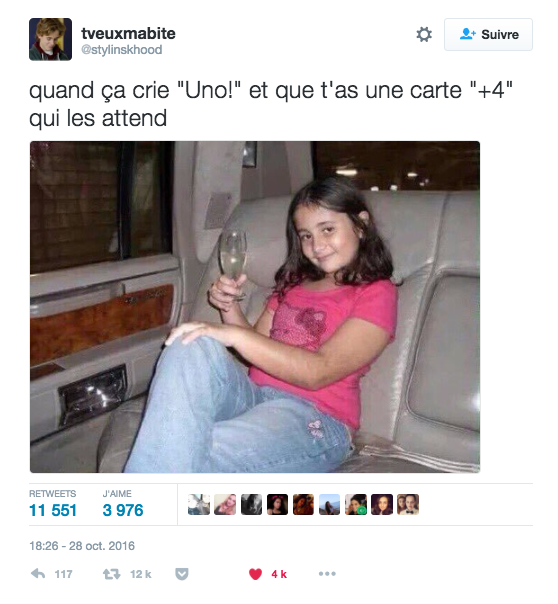Retweet using the retweet arrows icon

[112, 574]
